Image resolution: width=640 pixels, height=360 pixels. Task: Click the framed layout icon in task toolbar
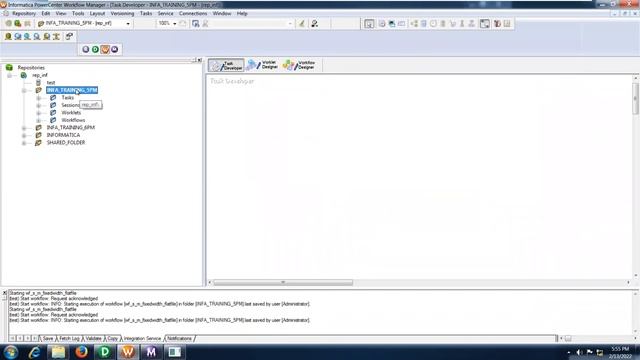pyautogui.click(x=484, y=24)
